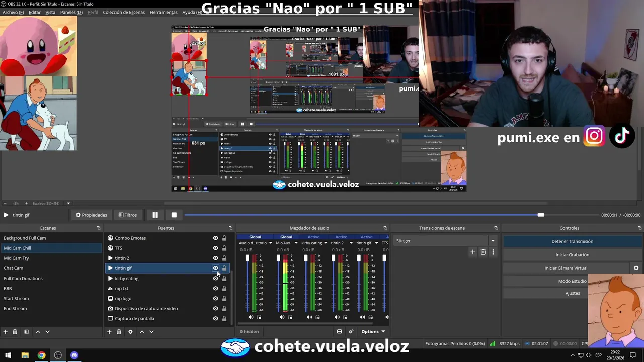Open the audio mixer Options dropdown

(x=373, y=332)
